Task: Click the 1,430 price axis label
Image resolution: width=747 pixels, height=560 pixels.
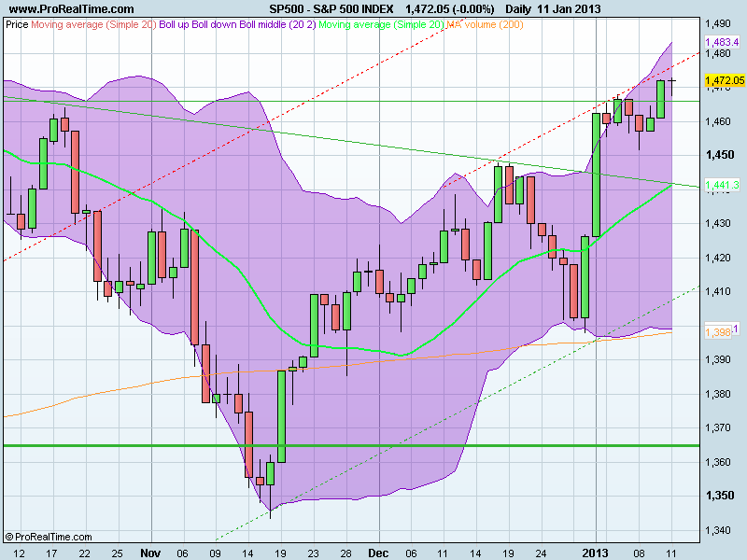Action: (717, 223)
